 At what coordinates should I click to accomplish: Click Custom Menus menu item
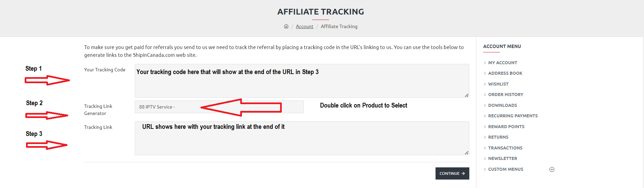[x=505, y=169]
